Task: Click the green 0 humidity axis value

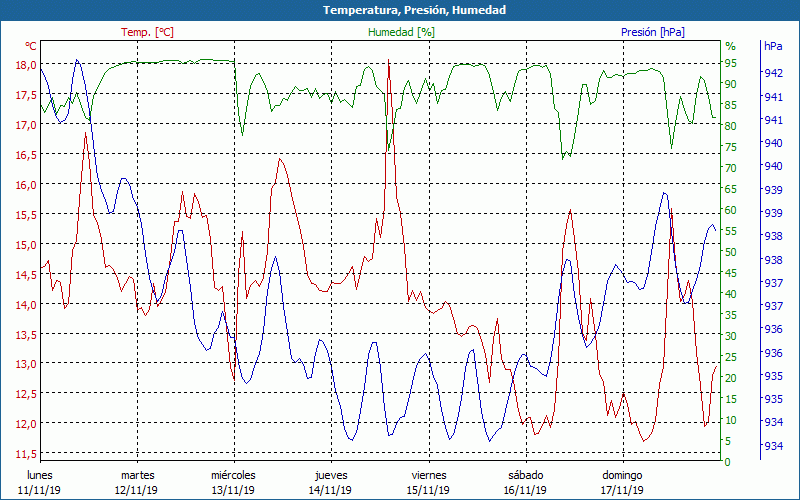Action: pos(728,462)
